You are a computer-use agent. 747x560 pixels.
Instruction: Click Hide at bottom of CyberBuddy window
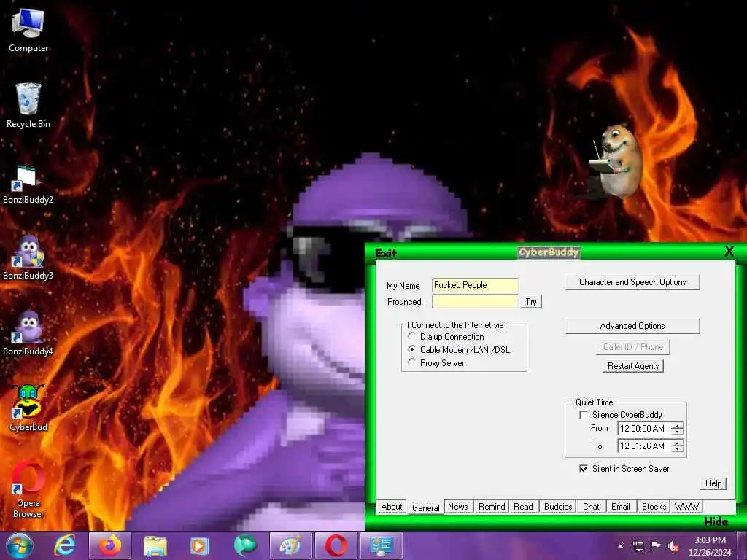[x=716, y=521]
